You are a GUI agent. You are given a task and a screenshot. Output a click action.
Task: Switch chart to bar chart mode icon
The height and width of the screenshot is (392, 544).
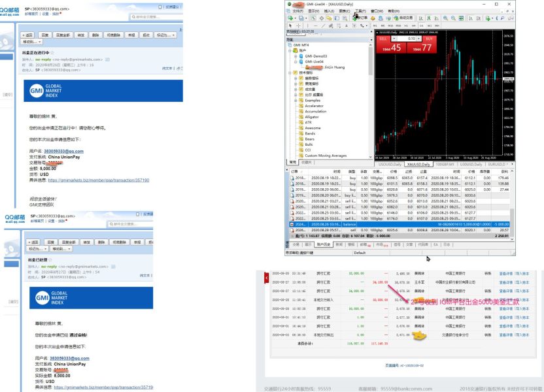click(421, 18)
